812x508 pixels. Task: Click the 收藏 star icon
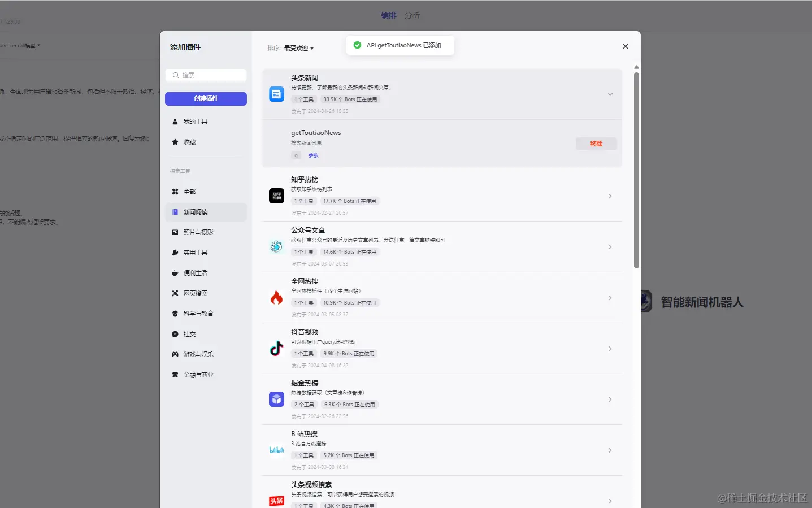coord(175,142)
